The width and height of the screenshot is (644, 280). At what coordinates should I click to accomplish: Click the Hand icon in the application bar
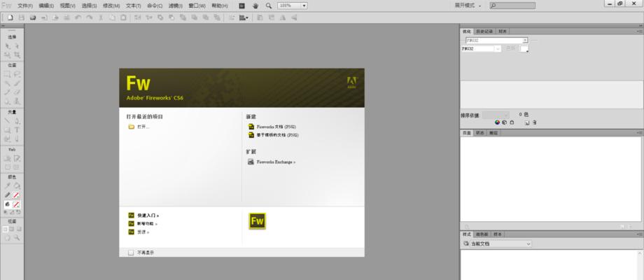point(255,6)
